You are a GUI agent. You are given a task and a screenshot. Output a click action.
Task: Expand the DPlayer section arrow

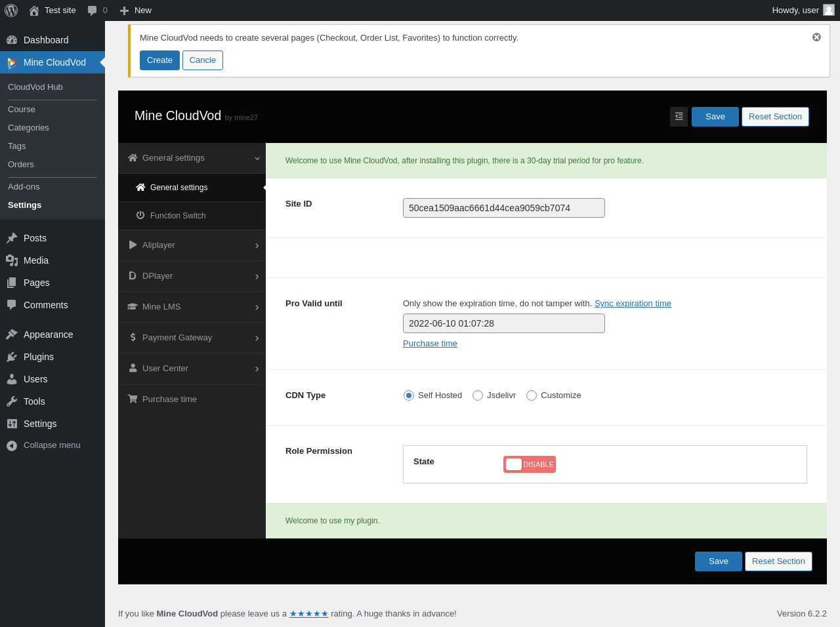click(x=257, y=276)
